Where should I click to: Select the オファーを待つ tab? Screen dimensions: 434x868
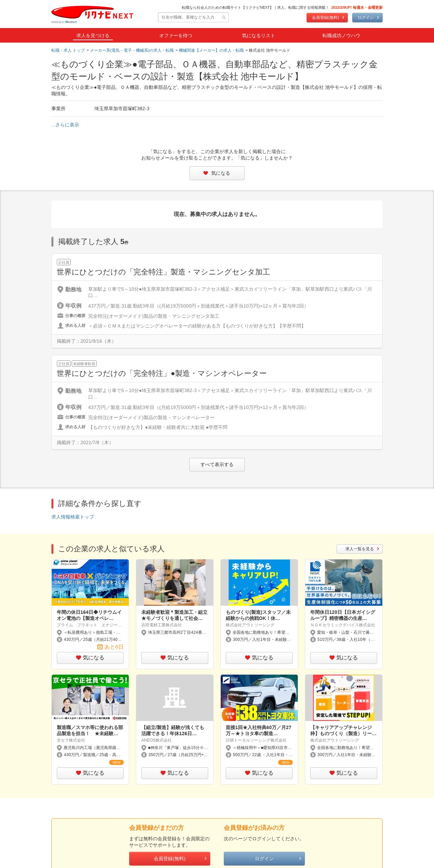point(176,35)
